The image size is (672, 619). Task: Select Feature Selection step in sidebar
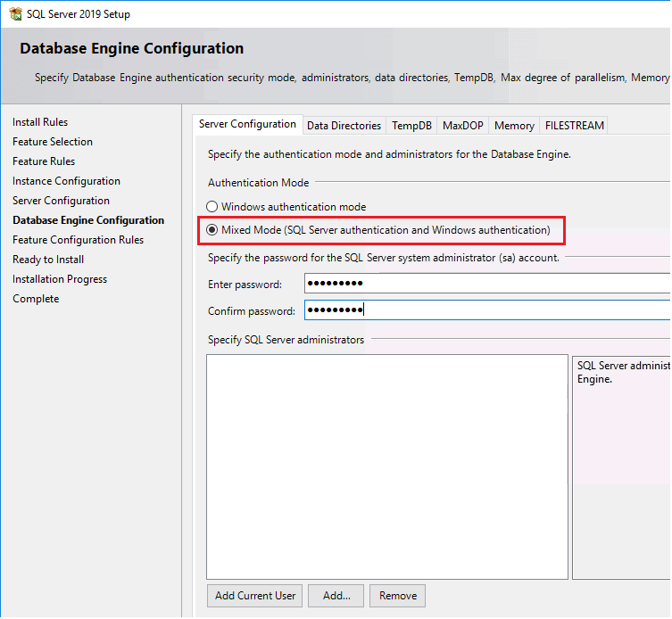[53, 142]
